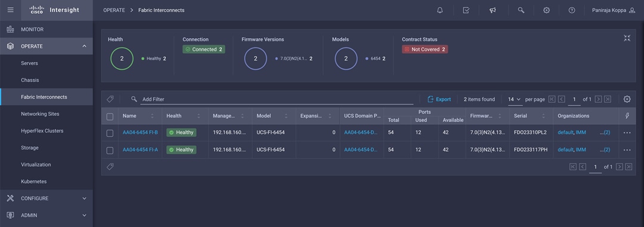
Task: Open the AA04-6454 FI-A link
Action: [x=140, y=150]
